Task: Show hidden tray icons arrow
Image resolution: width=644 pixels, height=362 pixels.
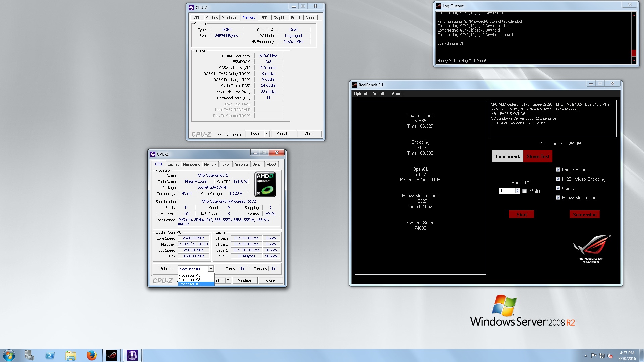Action: click(x=586, y=356)
